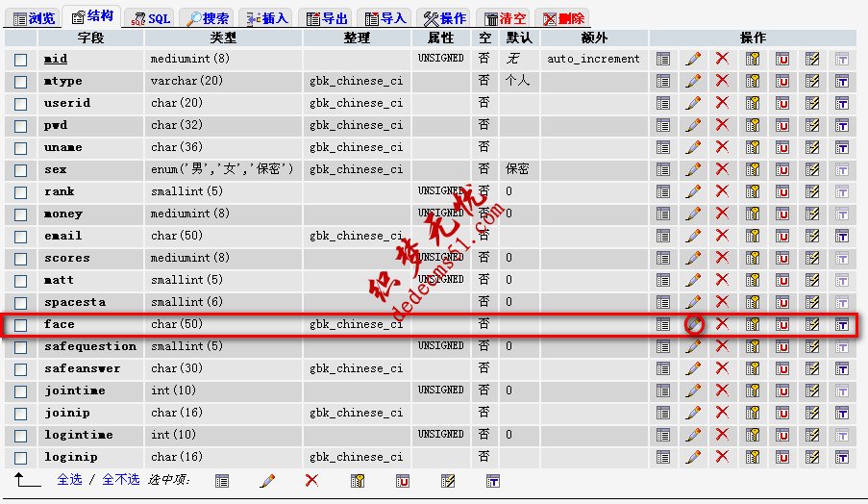Viewport: 868px width, 504px height.
Task: Open the 浏览 (Browse) tab
Action: tap(35, 18)
